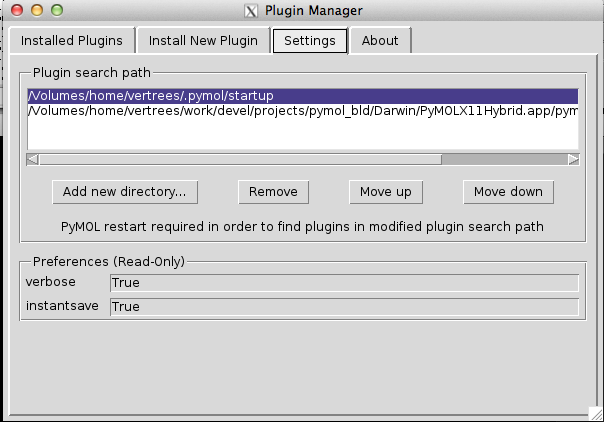Screen dimensions: 604x422
Task: Click the instantsave preference value field
Action: tap(344, 307)
